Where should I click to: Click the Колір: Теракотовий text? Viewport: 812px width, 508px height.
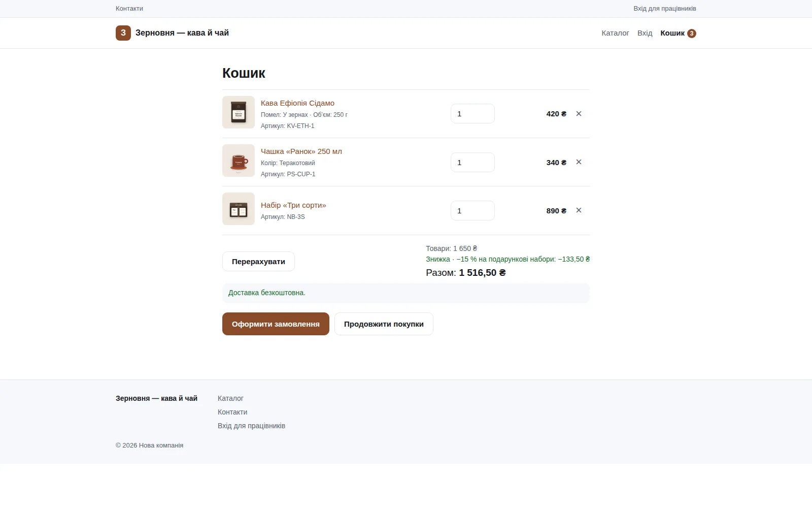click(288, 163)
